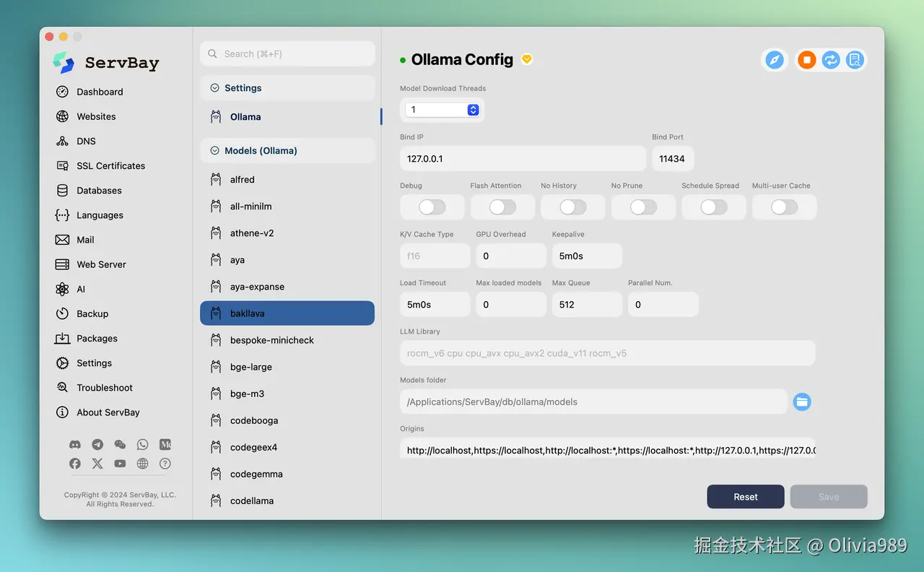
Task: Switch on Schedule Spread
Action: click(714, 207)
